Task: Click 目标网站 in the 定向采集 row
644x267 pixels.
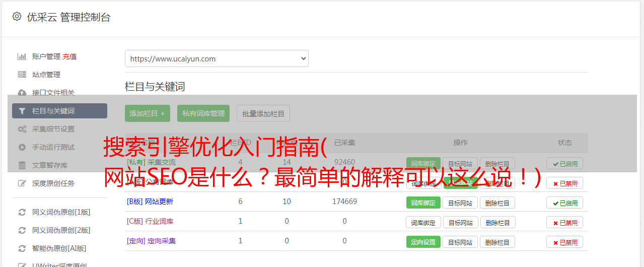Action: click(460, 242)
